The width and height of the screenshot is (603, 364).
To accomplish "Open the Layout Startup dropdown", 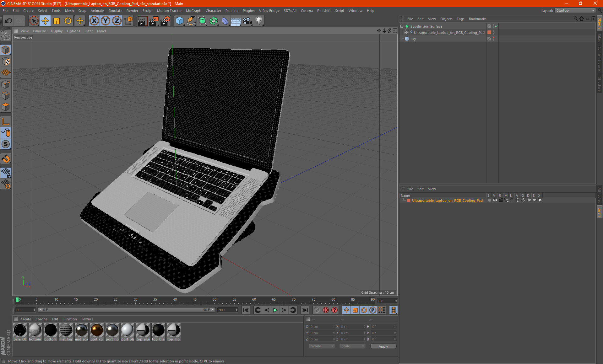I will click(575, 10).
